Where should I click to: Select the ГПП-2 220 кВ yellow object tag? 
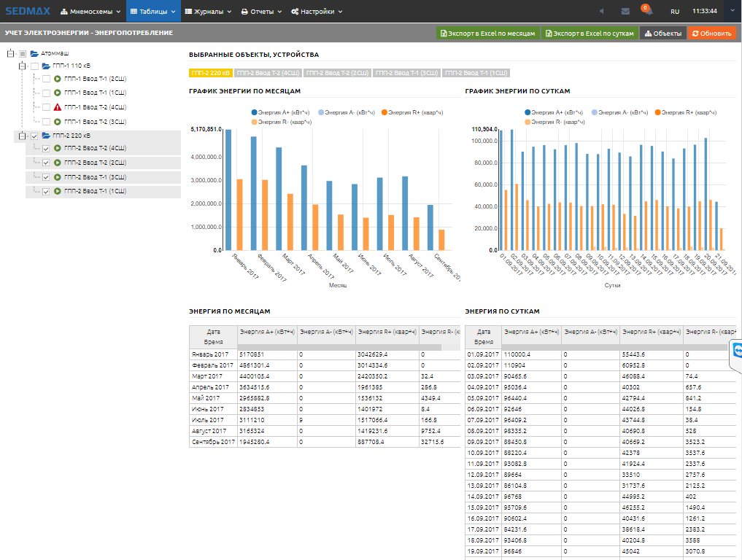[x=211, y=73]
